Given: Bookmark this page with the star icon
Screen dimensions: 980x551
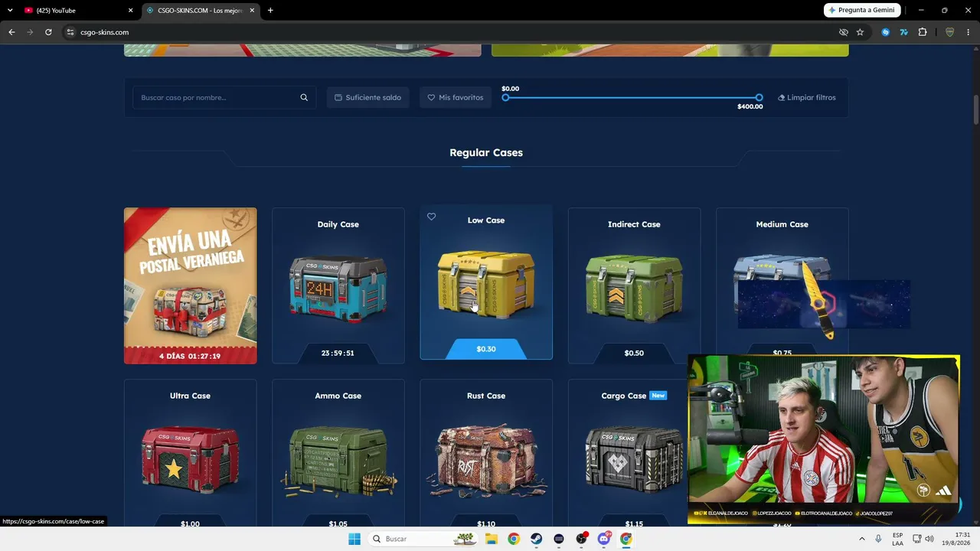Looking at the screenshot, I should (860, 32).
